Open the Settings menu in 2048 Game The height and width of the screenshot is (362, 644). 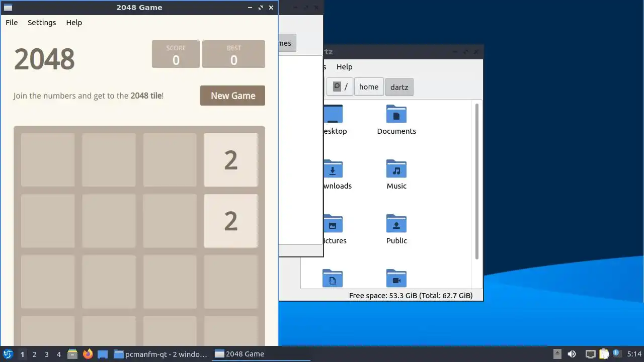point(42,23)
